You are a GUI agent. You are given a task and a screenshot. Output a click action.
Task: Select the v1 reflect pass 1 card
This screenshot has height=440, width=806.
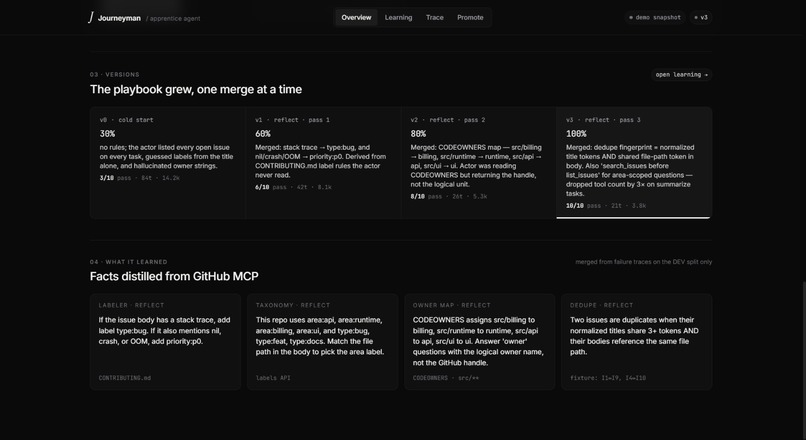pyautogui.click(x=323, y=163)
